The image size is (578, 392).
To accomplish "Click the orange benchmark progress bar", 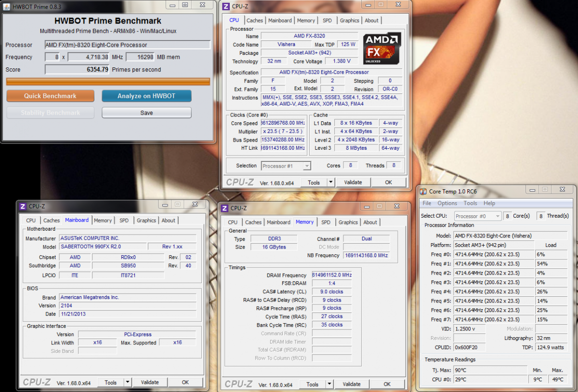I will point(108,81).
